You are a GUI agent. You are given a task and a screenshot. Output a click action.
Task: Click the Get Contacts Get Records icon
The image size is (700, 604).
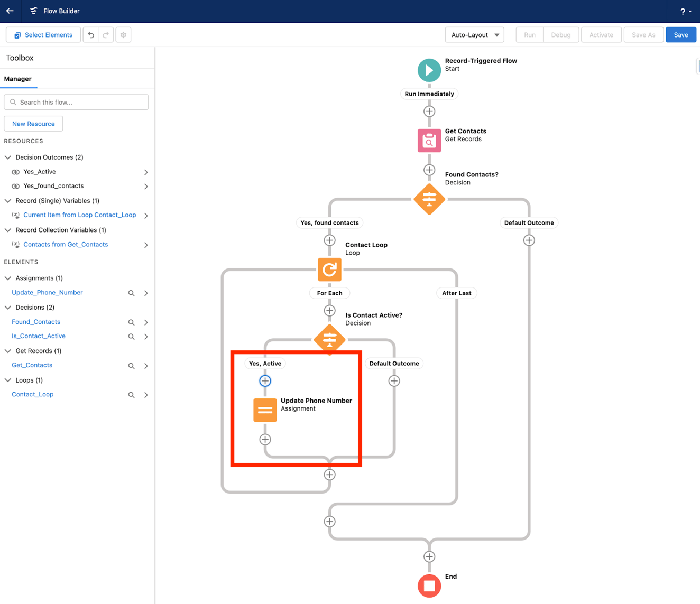coord(429,141)
